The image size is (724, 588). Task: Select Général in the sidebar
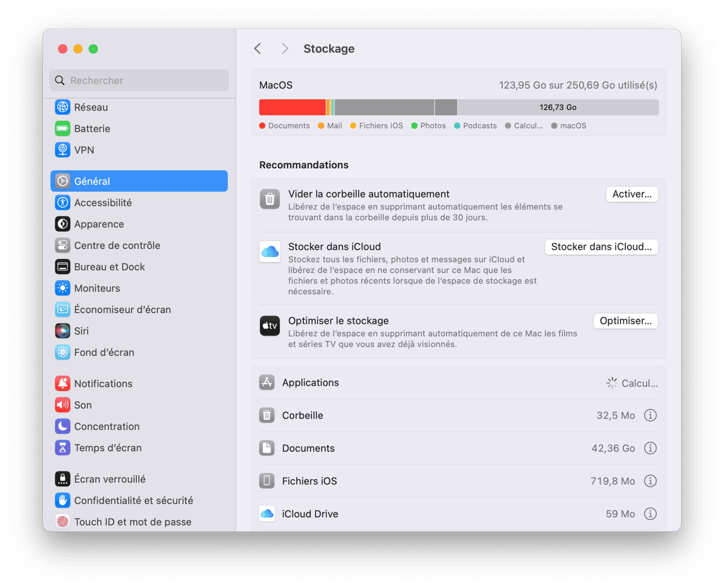pyautogui.click(x=139, y=182)
